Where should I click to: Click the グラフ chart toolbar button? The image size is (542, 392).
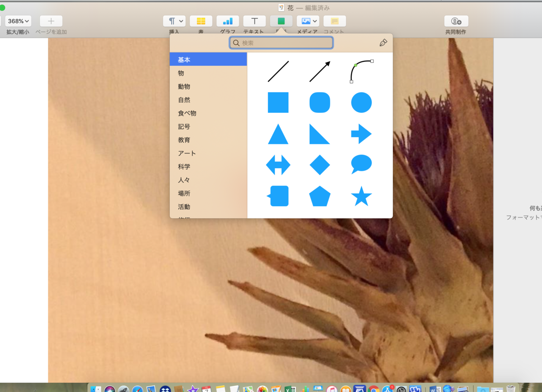(x=228, y=21)
